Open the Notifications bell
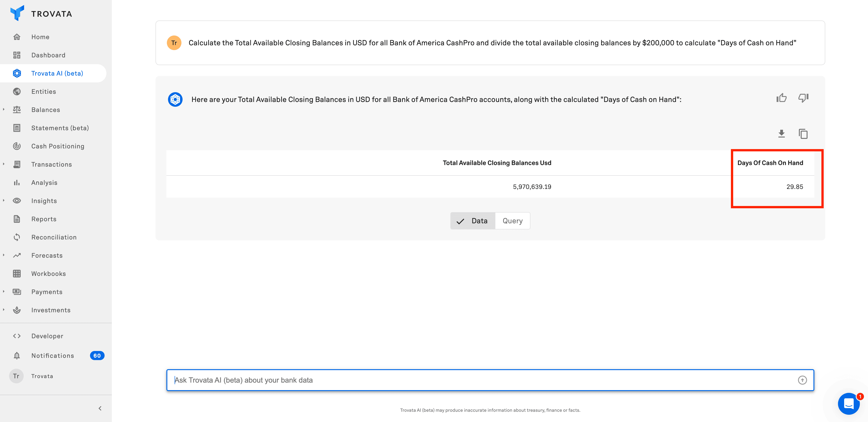This screenshot has height=422, width=868. tap(17, 356)
